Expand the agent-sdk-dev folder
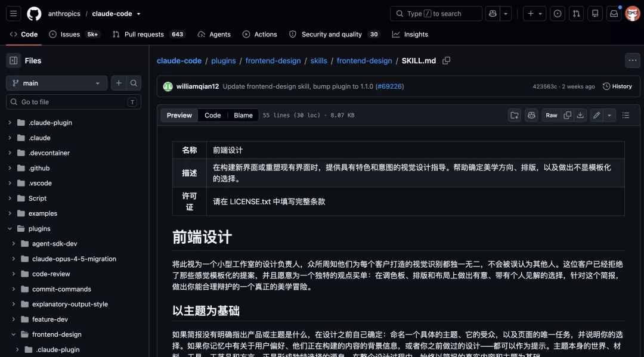This screenshot has height=357, width=644. click(x=14, y=244)
